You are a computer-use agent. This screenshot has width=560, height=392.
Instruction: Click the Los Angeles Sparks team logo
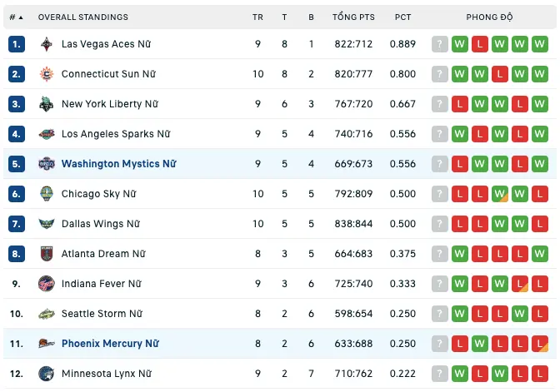(x=47, y=134)
